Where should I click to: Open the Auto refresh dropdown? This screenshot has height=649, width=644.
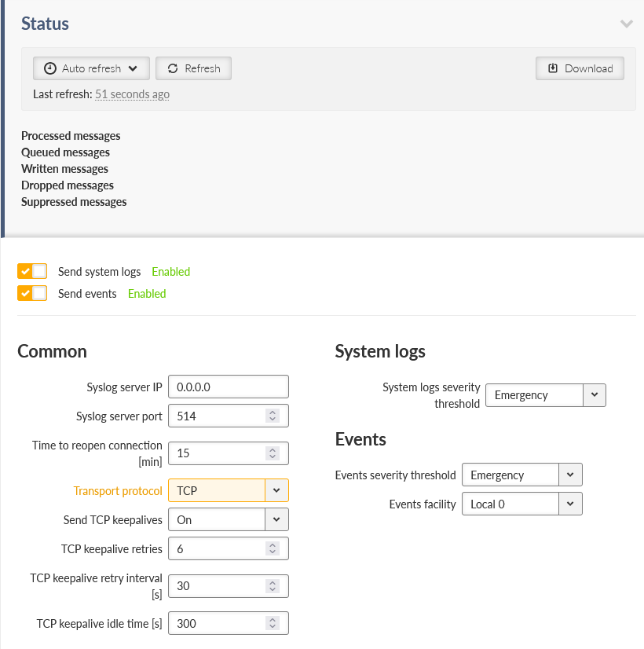(x=91, y=68)
